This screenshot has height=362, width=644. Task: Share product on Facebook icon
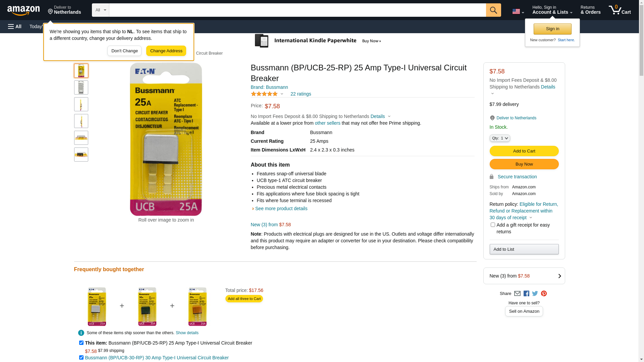pos(526,294)
